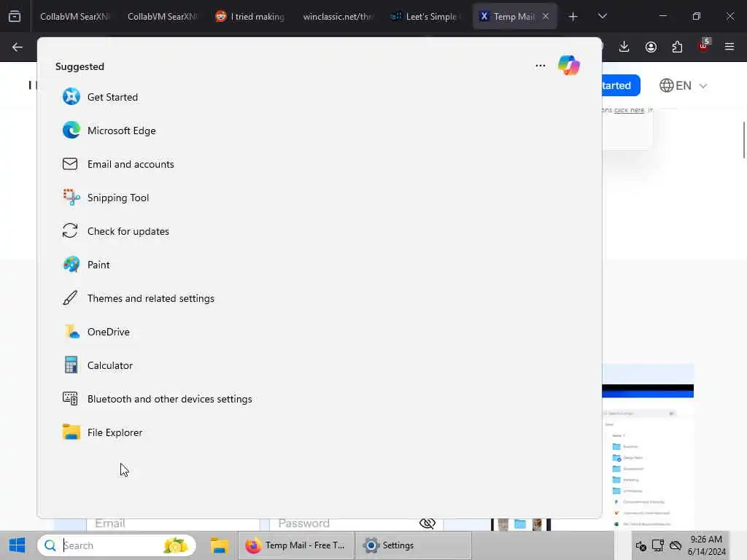
Task: Open the taskbar clock and date
Action: (706, 545)
